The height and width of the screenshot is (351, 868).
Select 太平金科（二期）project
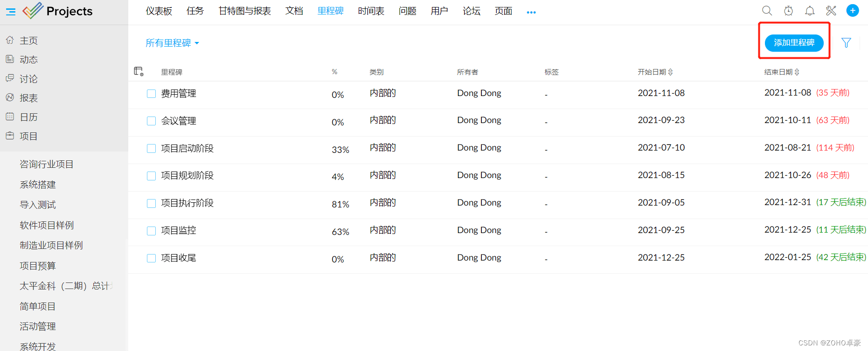66,286
